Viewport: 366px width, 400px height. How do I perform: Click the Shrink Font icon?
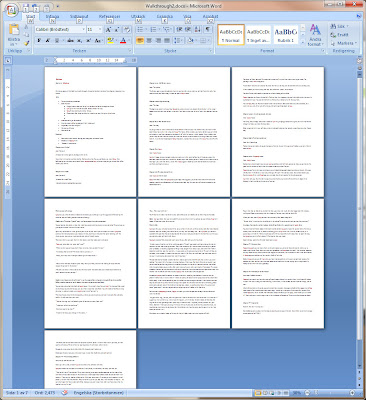click(x=117, y=30)
